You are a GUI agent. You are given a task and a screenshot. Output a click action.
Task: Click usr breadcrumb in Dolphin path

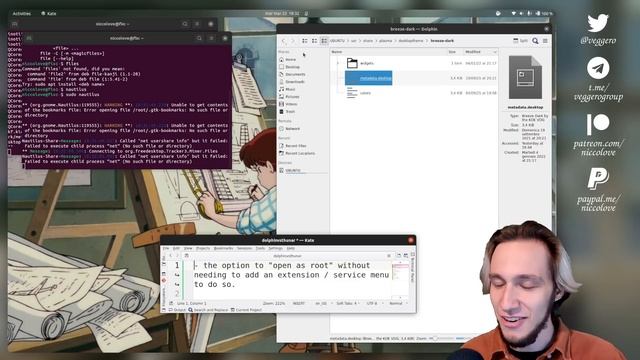tap(354, 41)
